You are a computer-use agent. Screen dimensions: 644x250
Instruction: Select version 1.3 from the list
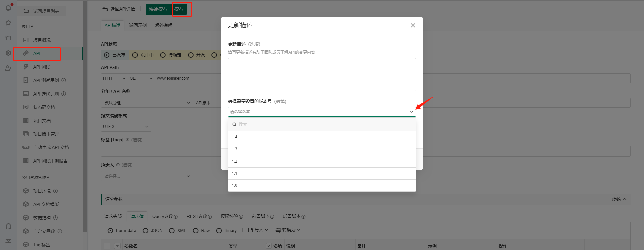(322, 149)
